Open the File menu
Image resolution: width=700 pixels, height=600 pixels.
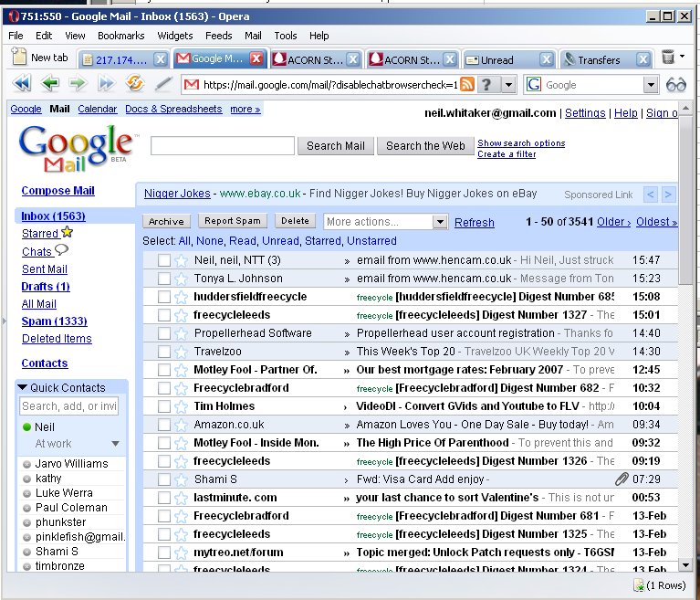pyautogui.click(x=16, y=36)
